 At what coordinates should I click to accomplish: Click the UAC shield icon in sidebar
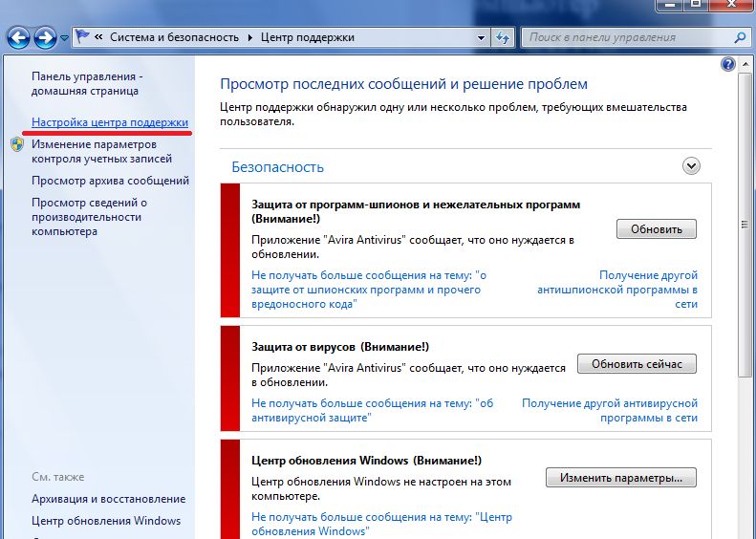(17, 144)
